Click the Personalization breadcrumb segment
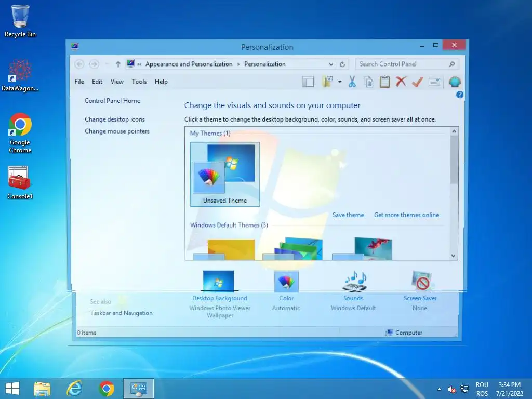Viewport: 532px width, 399px height. click(264, 64)
